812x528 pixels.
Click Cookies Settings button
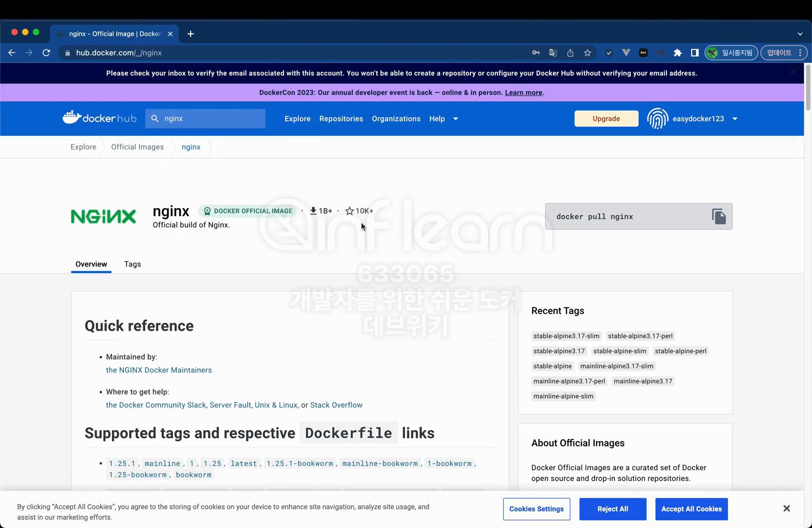pyautogui.click(x=536, y=509)
